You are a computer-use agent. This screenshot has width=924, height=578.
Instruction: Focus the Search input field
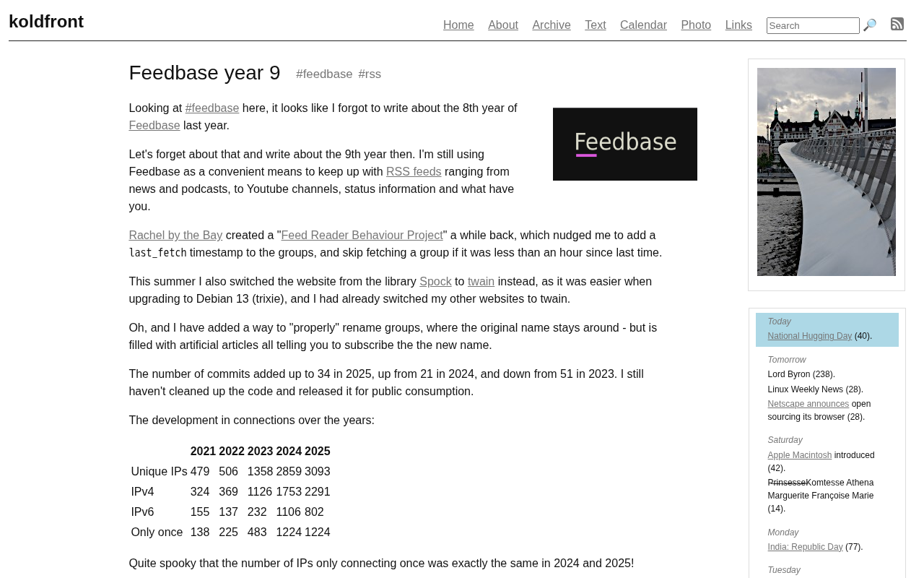point(812,25)
